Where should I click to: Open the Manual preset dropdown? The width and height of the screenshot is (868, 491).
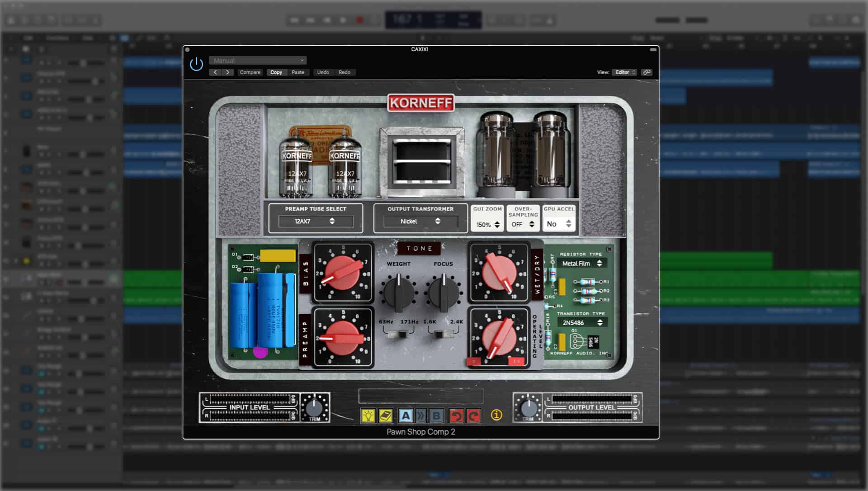(258, 60)
